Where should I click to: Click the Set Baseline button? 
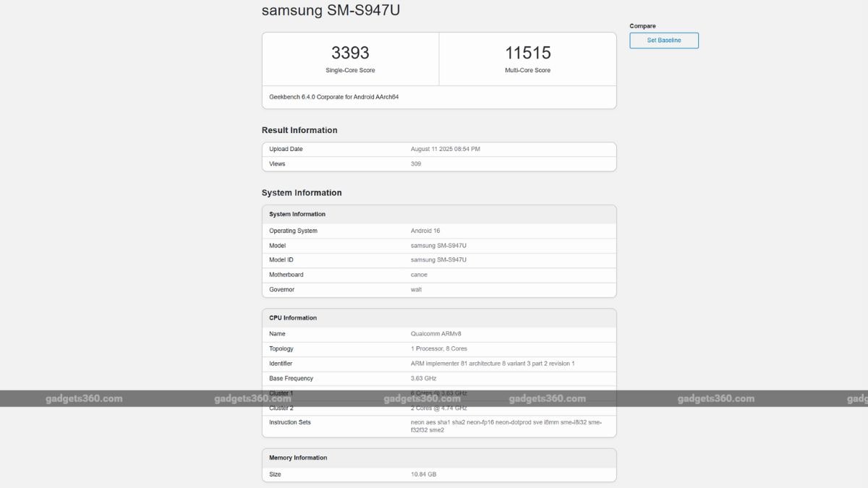[x=663, y=40]
